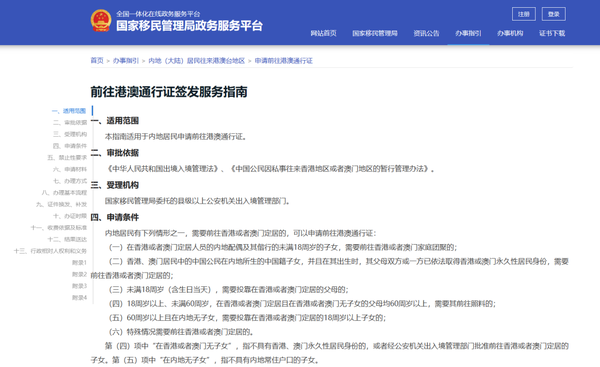Click the 国家移民管理局政务服务平台 site title

coord(189,26)
